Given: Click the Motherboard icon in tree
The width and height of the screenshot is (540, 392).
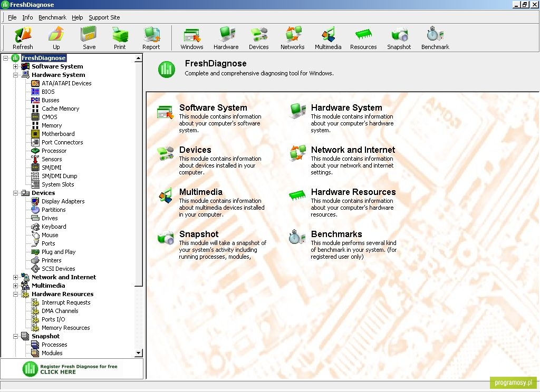Looking at the screenshot, I should (35, 134).
